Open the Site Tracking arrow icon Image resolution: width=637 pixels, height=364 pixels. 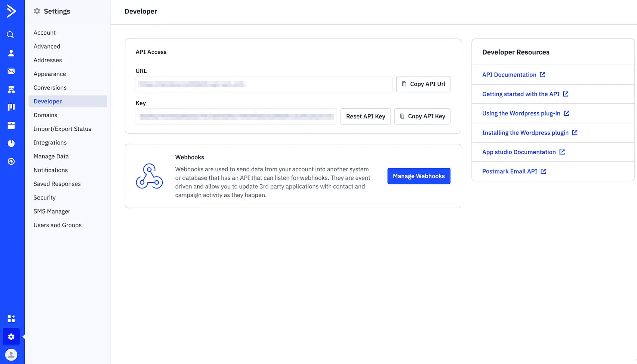[11, 161]
